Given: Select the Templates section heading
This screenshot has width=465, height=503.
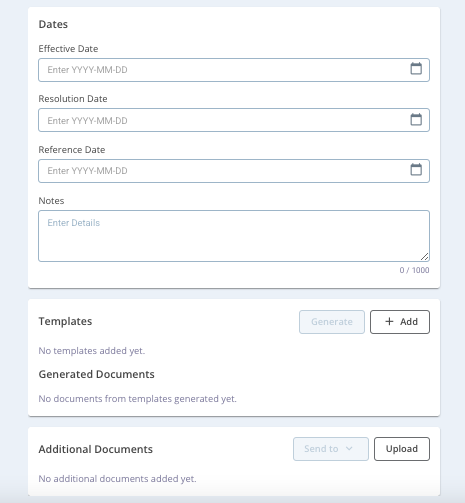Looking at the screenshot, I should tap(65, 321).
